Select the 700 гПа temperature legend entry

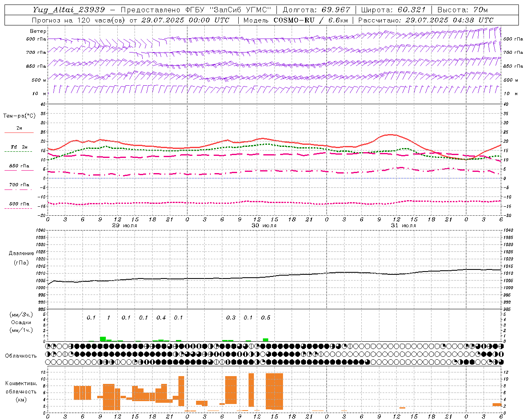(19, 185)
